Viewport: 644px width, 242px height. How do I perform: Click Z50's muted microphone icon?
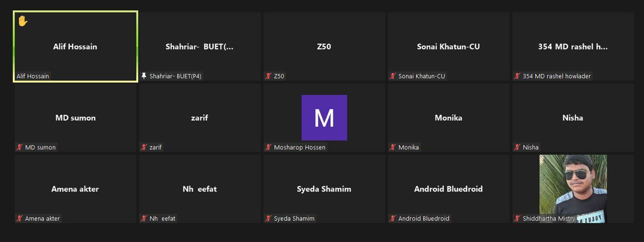click(268, 76)
